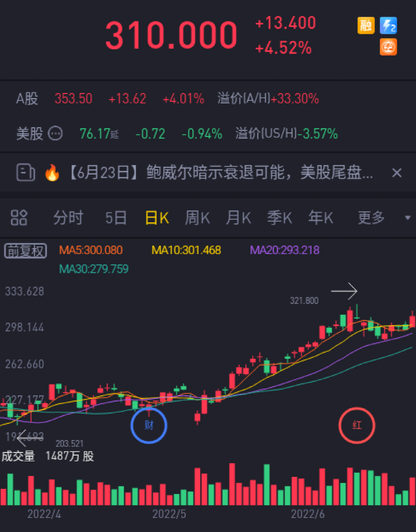
Task: Expand the 更多 chart period dropdown
Action: (x=371, y=218)
